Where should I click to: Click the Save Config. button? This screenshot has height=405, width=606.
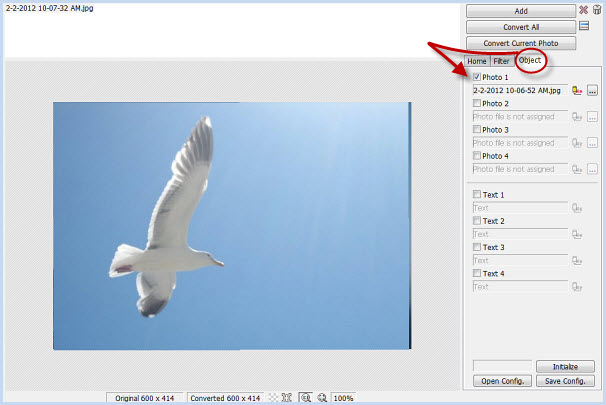565,381
